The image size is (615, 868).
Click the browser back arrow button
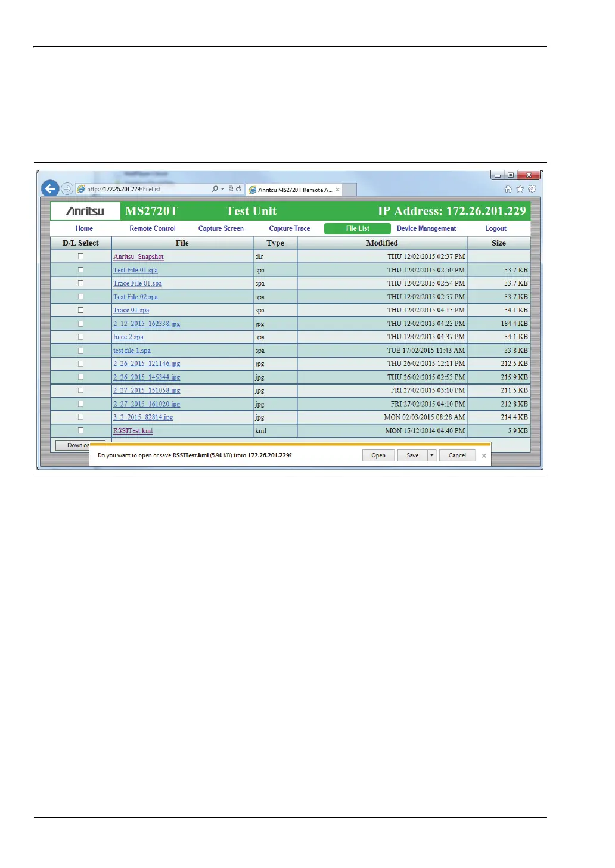click(50, 189)
